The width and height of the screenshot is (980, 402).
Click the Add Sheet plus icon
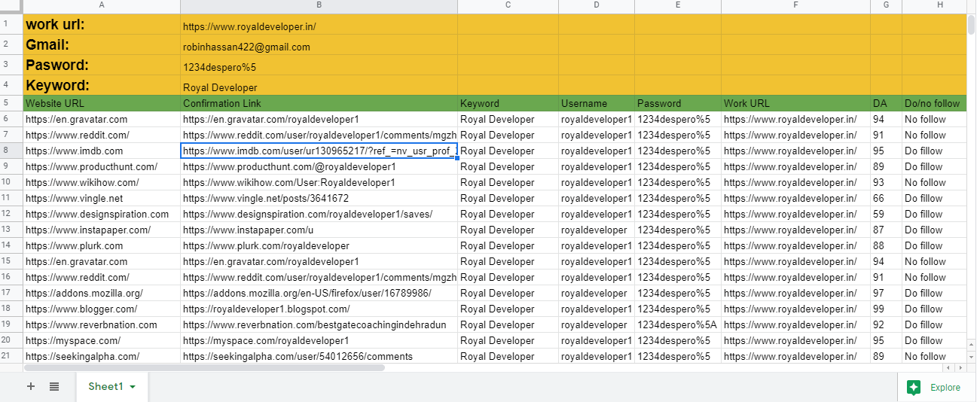[x=31, y=386]
